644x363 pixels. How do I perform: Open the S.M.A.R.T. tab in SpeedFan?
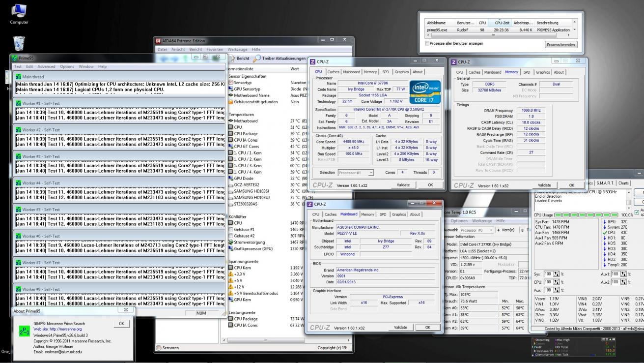[x=606, y=183]
